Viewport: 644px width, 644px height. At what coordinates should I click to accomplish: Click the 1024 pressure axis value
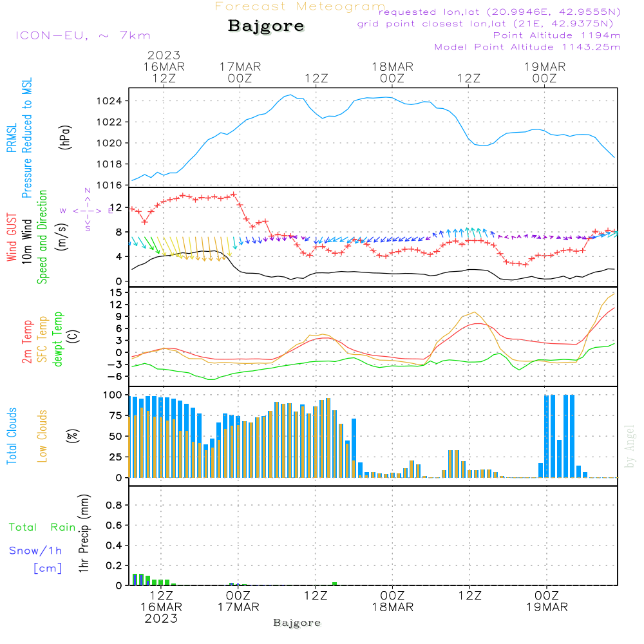(x=109, y=101)
